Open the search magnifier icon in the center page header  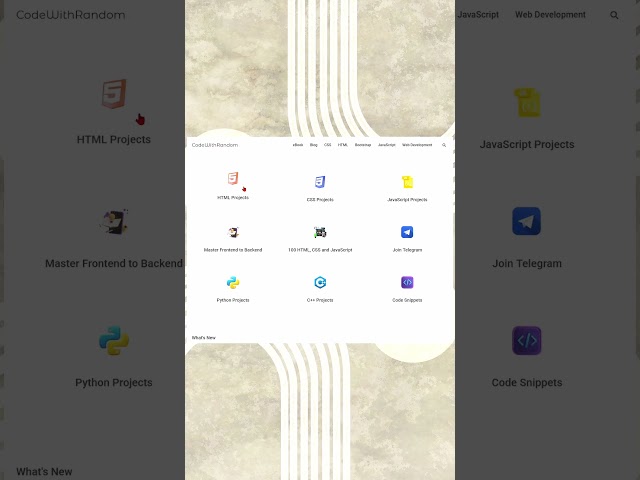pyautogui.click(x=444, y=145)
